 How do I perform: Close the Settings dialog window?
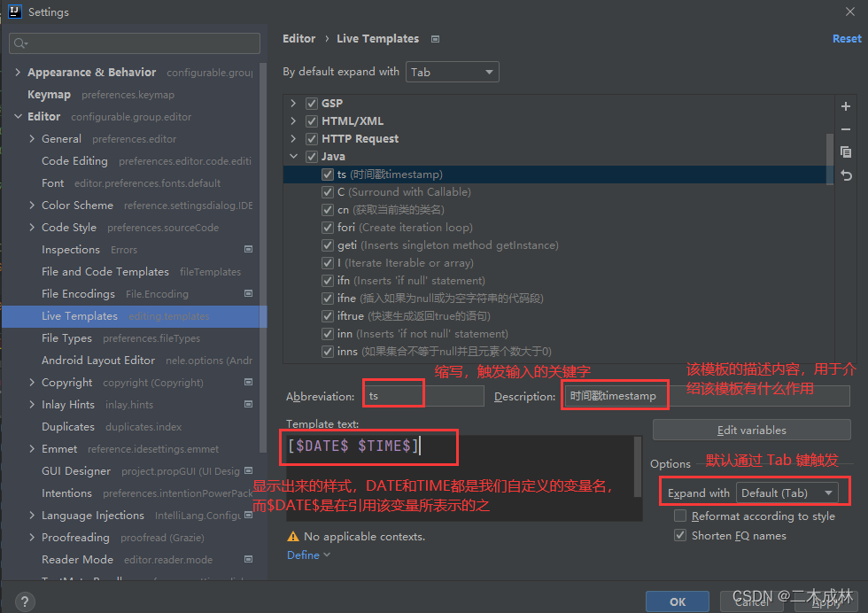tap(850, 12)
